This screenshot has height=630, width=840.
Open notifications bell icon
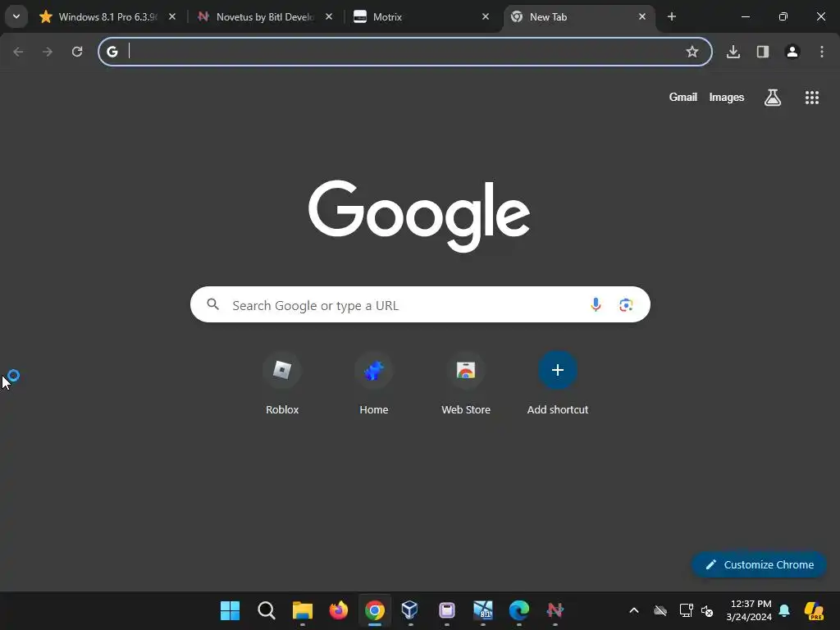[x=784, y=610]
